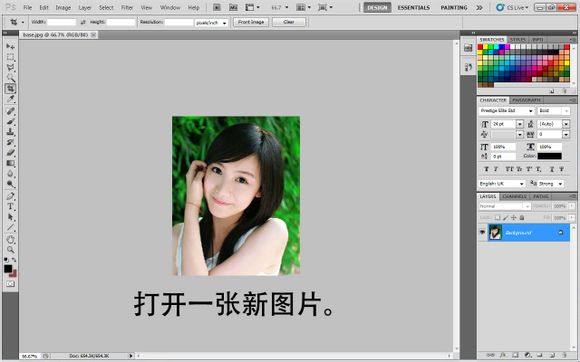Click the Width input field
The width and height of the screenshot is (580, 362).
point(61,23)
